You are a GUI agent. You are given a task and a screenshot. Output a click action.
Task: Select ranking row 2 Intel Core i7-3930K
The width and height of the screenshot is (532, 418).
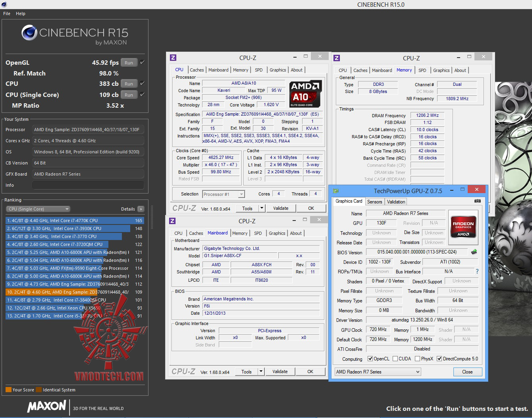tap(75, 228)
